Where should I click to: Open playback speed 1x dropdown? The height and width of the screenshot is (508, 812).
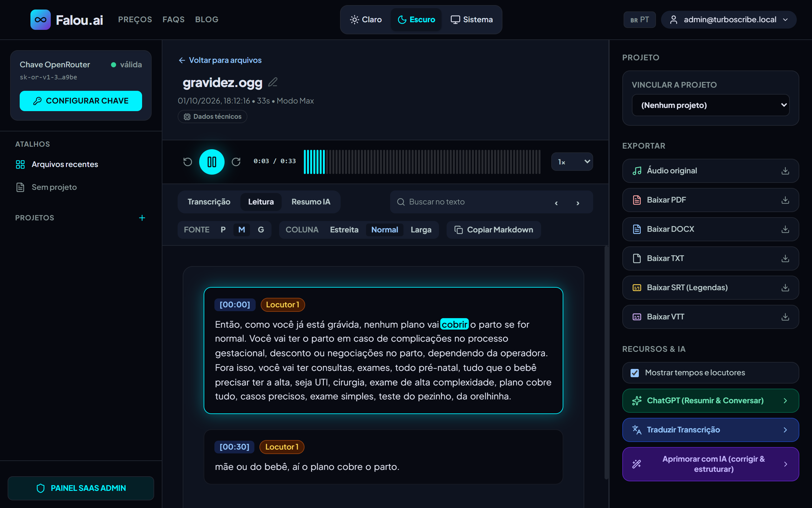(x=572, y=162)
